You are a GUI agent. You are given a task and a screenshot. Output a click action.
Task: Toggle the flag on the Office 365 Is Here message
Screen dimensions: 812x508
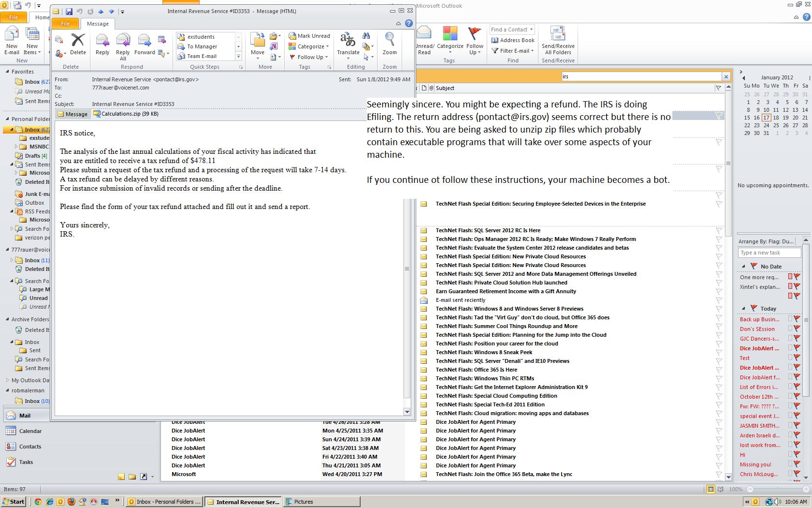pyautogui.click(x=719, y=370)
